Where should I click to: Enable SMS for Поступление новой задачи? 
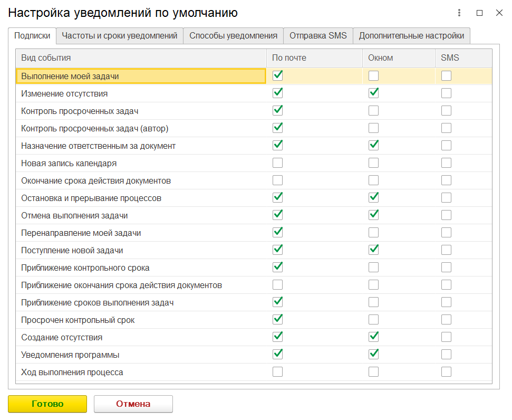pos(446,250)
